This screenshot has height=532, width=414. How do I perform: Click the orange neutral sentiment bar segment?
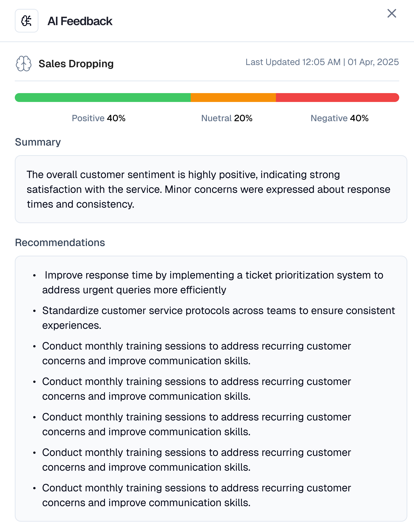point(233,98)
